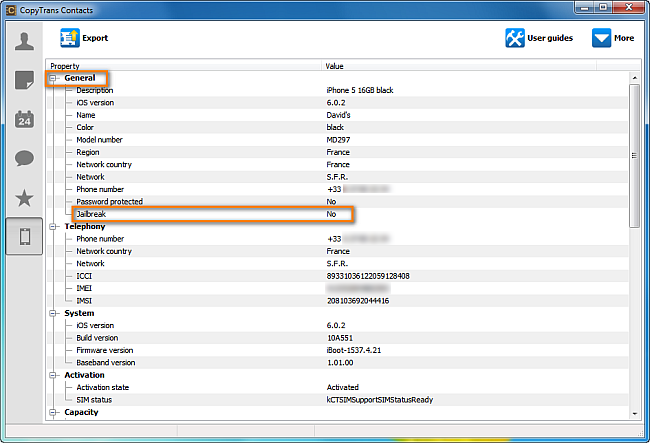Click the scrollbar down arrow
This screenshot has height=443, width=650.
pos(635,414)
